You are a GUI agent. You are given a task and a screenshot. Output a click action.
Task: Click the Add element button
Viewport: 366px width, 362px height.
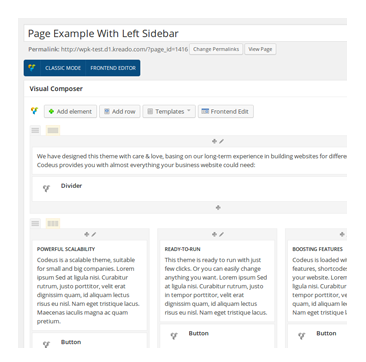click(x=70, y=112)
